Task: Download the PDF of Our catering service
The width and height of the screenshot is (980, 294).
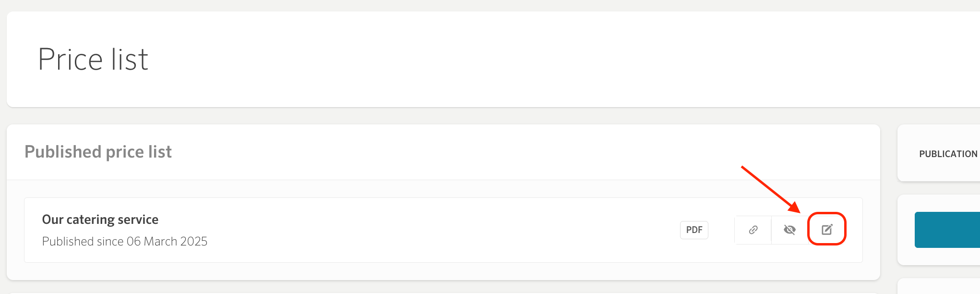Action: [x=694, y=230]
